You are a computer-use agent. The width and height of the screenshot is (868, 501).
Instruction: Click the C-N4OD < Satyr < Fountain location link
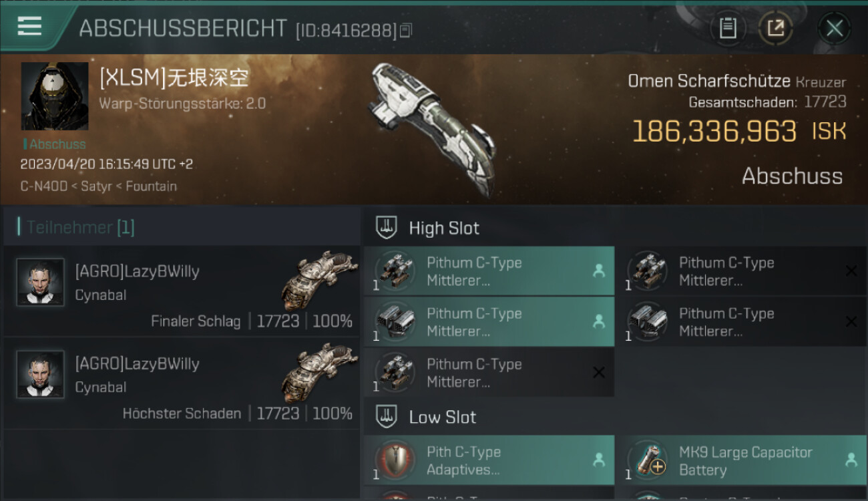click(x=99, y=186)
